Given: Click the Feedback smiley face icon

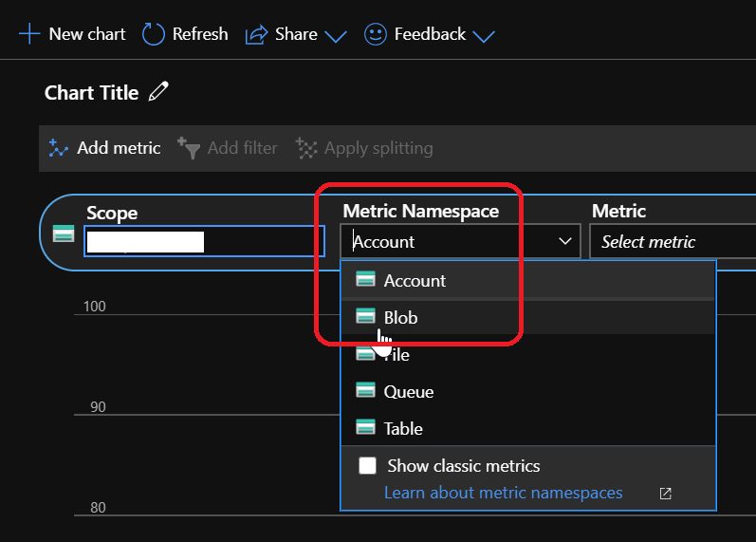Looking at the screenshot, I should [376, 34].
